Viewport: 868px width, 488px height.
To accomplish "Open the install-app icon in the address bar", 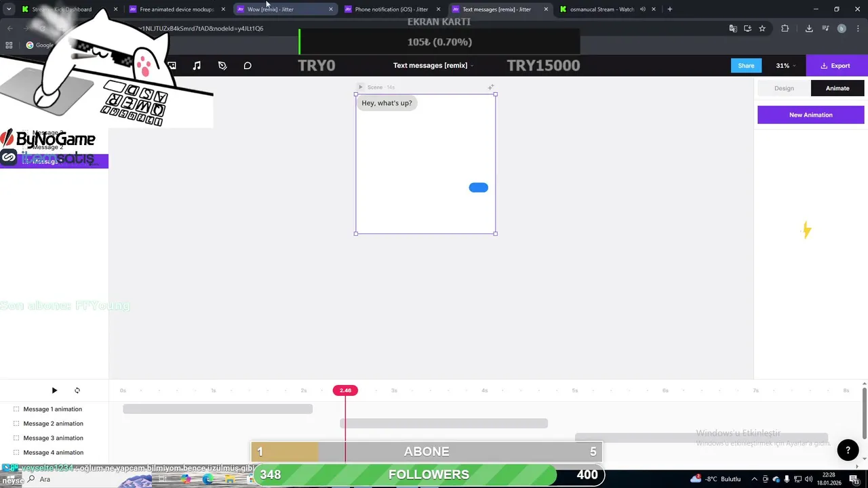I will click(x=747, y=28).
